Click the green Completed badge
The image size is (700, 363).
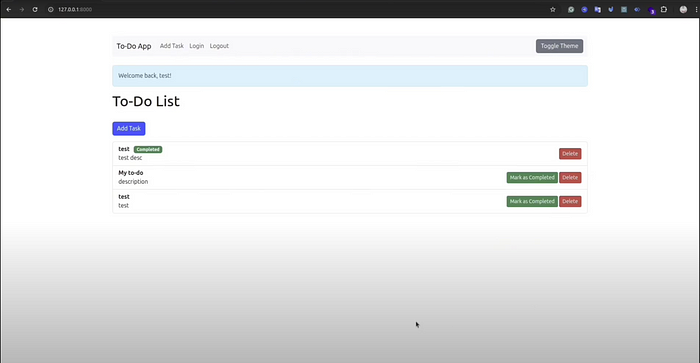pyautogui.click(x=148, y=150)
